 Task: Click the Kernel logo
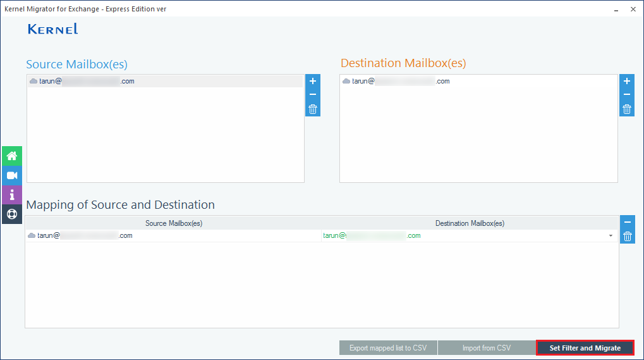pos(52,28)
